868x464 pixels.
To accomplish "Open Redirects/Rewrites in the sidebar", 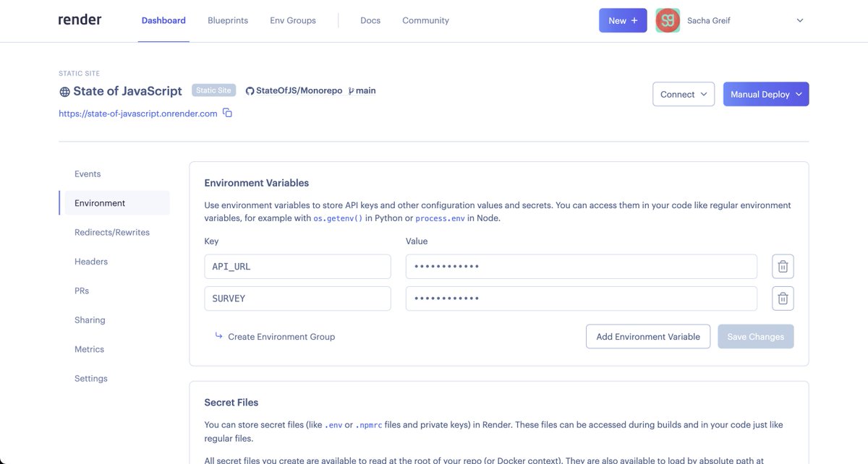I will coord(112,233).
